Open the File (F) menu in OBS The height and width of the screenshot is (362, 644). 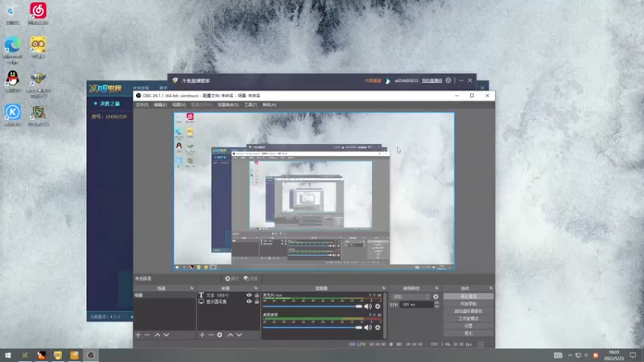click(142, 105)
